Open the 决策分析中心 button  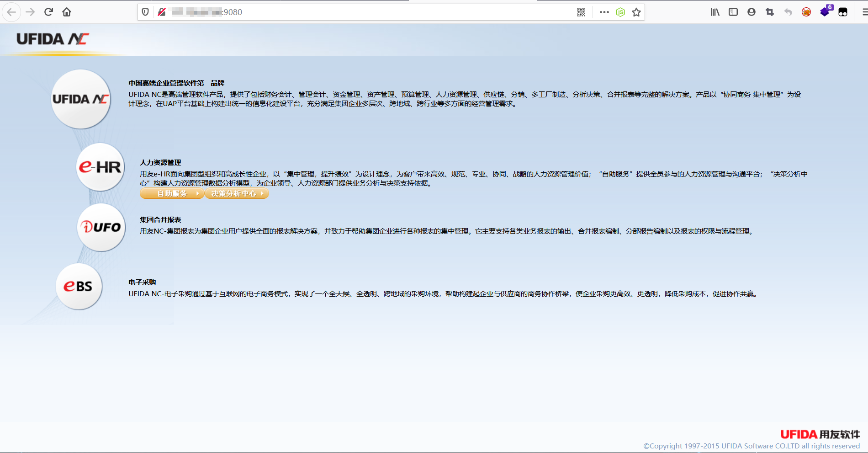[237, 194]
